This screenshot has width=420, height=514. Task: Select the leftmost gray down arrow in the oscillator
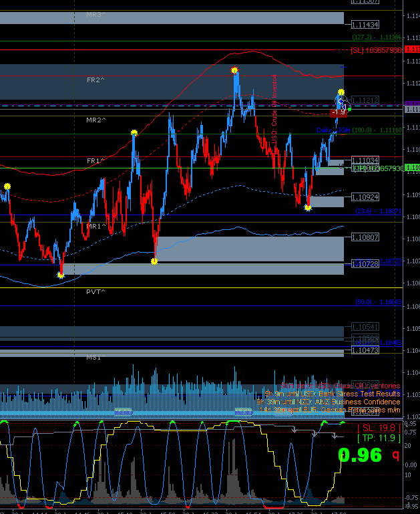(x=294, y=429)
